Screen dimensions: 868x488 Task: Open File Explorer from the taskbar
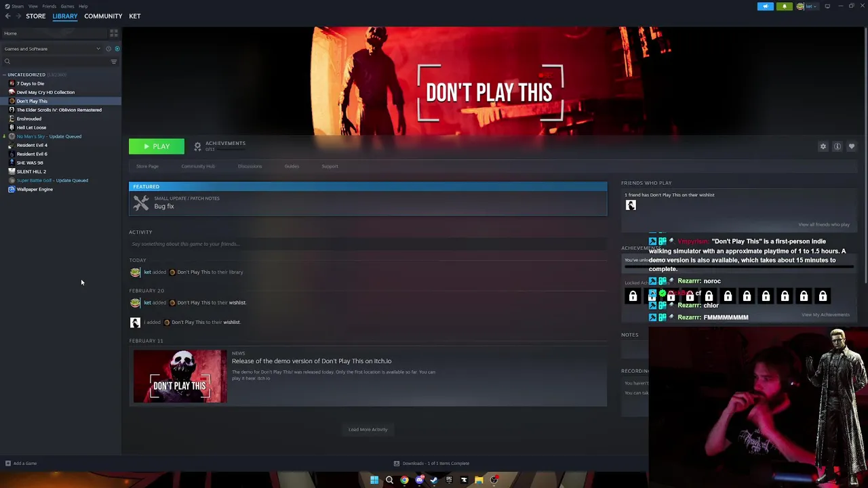[x=479, y=480]
